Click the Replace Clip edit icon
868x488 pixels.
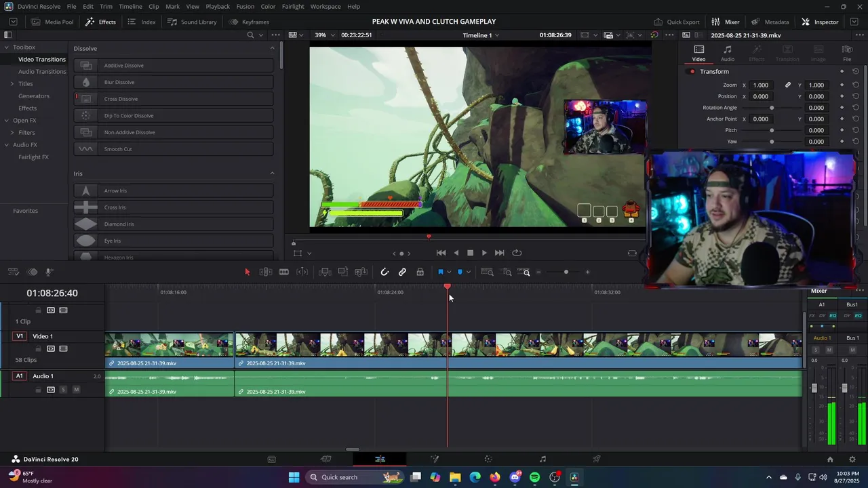coord(361,272)
